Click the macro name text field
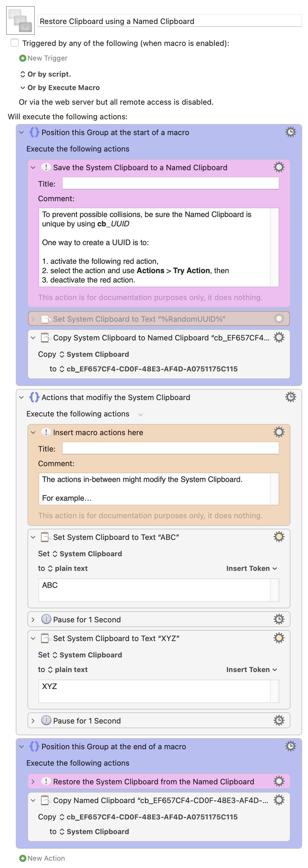This screenshot has width=308, height=868. 170,21
